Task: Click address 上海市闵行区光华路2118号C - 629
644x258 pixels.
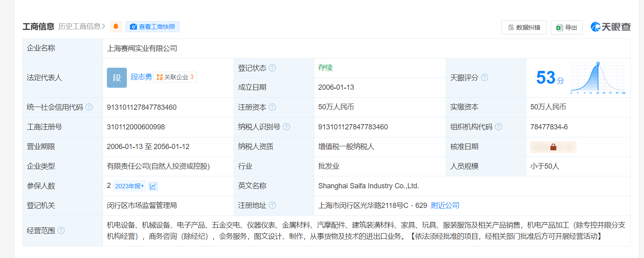Action: [x=373, y=206]
